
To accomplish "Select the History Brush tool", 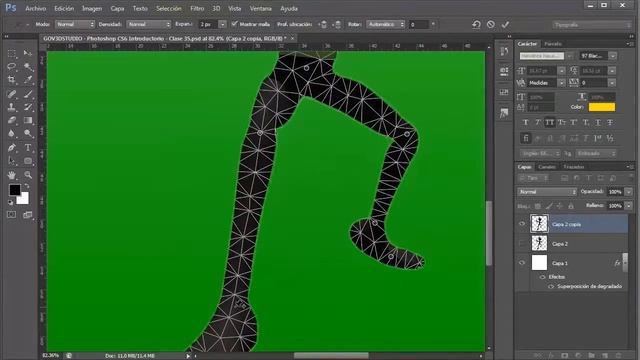I will click(x=28, y=107).
